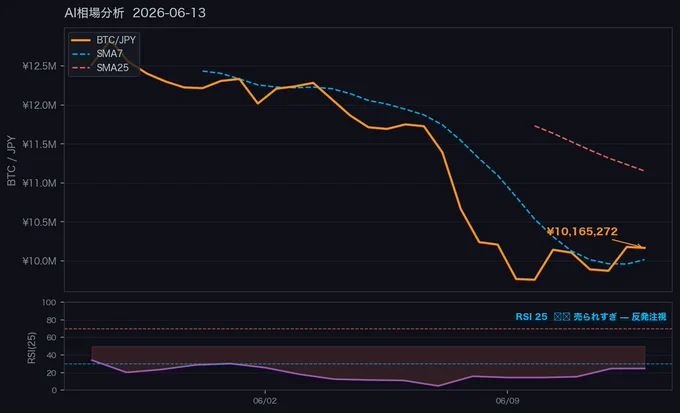
Task: Select the SMA7 legend entry
Action: point(97,54)
